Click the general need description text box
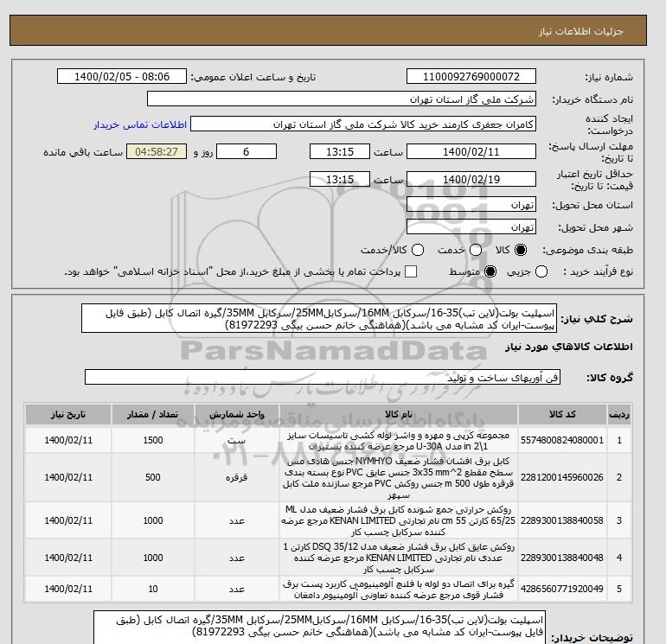 tap(319, 318)
